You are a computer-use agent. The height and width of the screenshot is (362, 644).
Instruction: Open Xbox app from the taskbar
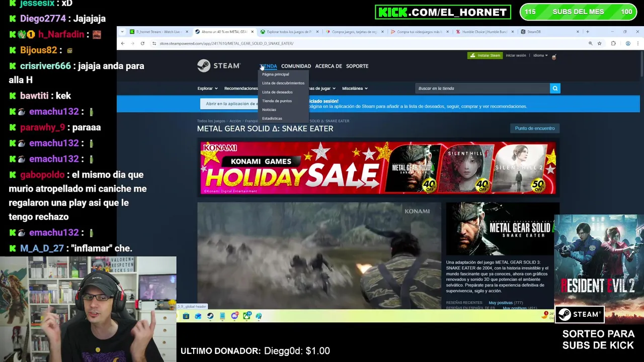click(247, 316)
